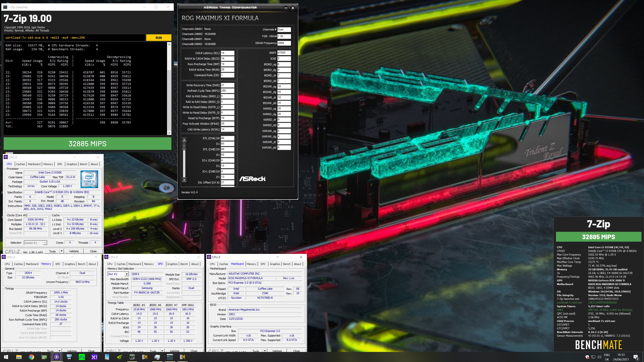Click the CPU-Z title icon in the Mainboard window
This screenshot has height=362, width=644.
tap(209, 257)
